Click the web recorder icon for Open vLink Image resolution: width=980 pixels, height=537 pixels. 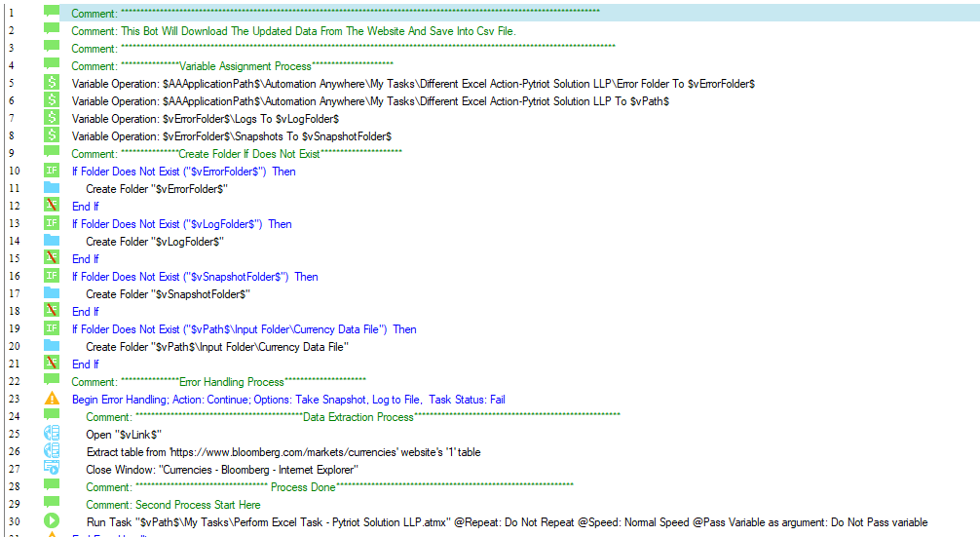[x=52, y=434]
